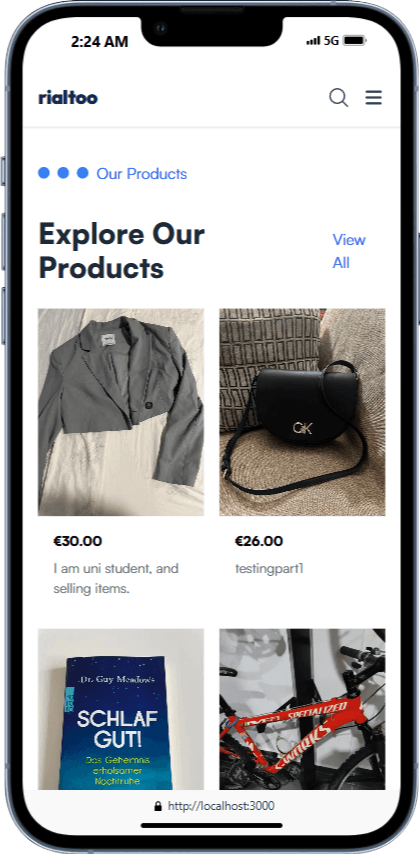The width and height of the screenshot is (420, 854).
Task: Open the Schlaf Gut book product image
Action: click(x=121, y=709)
